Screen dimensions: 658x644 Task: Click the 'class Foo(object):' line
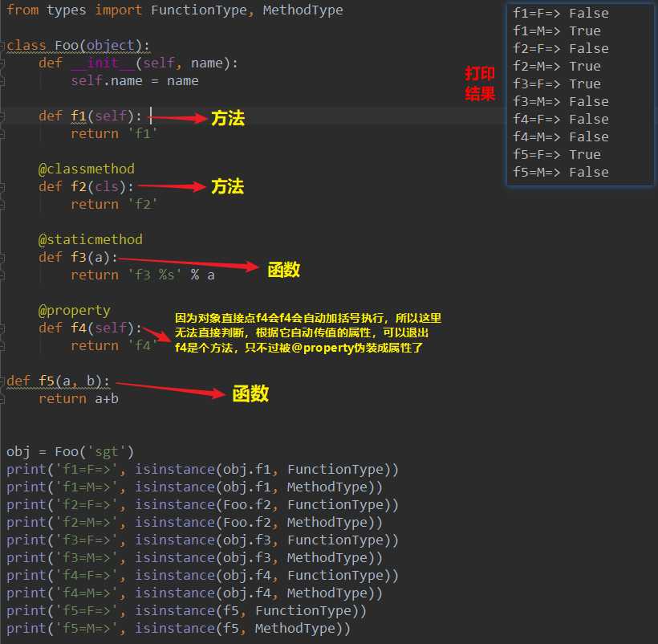coord(78,45)
